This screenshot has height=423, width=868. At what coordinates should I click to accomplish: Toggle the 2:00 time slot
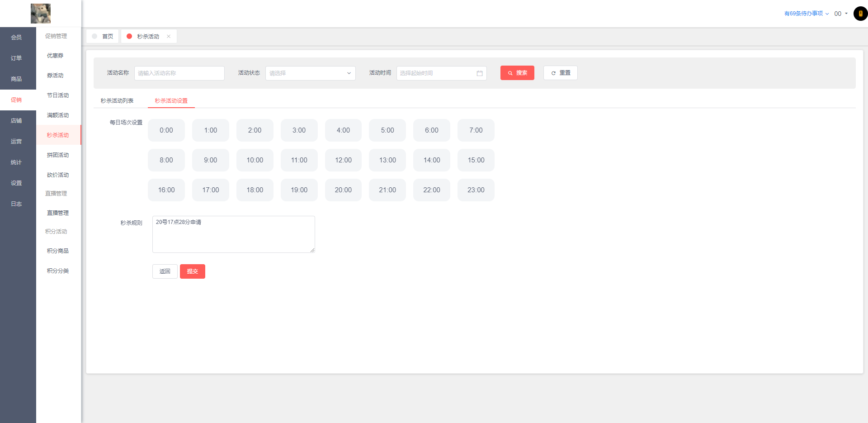coord(255,130)
